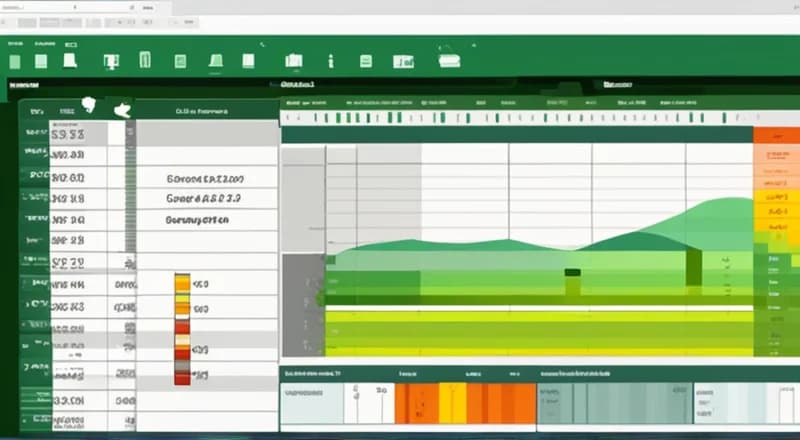Click the info "i" icon in the toolbar
The width and height of the screenshot is (800, 440).
331,62
